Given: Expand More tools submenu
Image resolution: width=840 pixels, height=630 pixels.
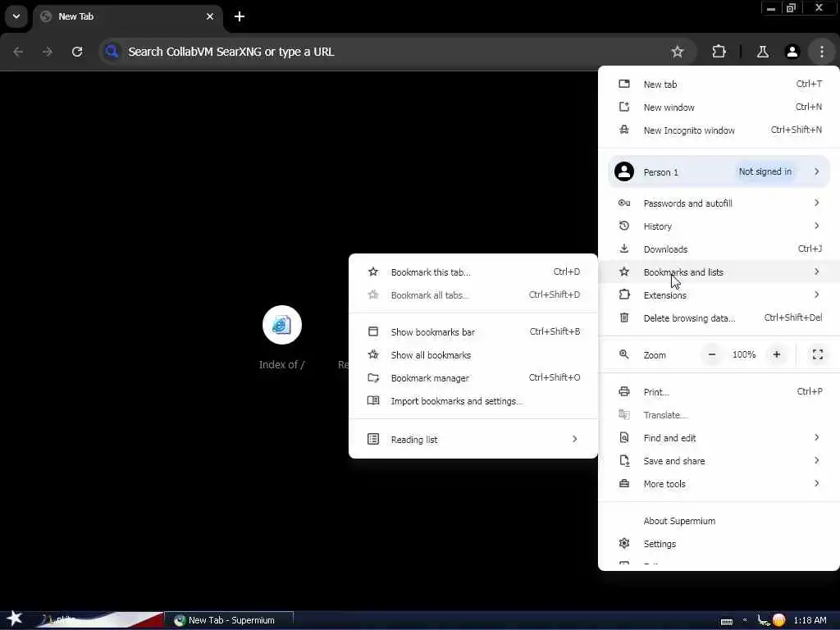Looking at the screenshot, I should click(x=719, y=484).
